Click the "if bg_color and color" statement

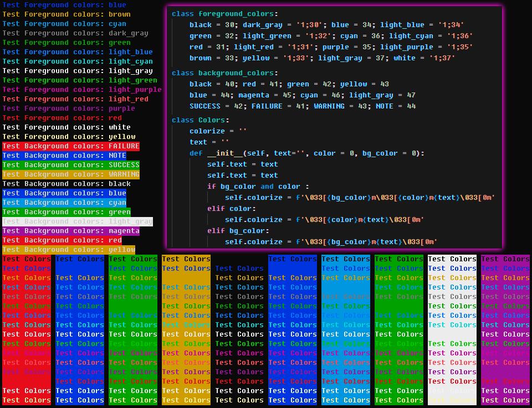258,187
